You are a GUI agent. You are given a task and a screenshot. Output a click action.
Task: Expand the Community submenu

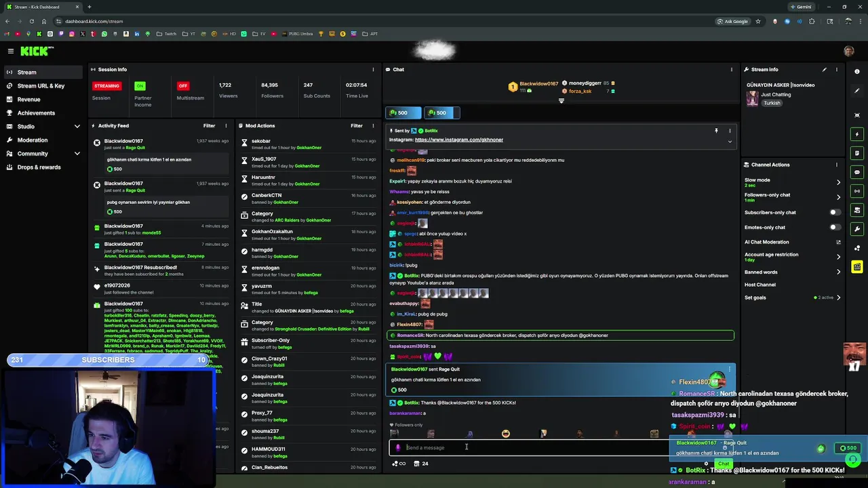(x=77, y=153)
